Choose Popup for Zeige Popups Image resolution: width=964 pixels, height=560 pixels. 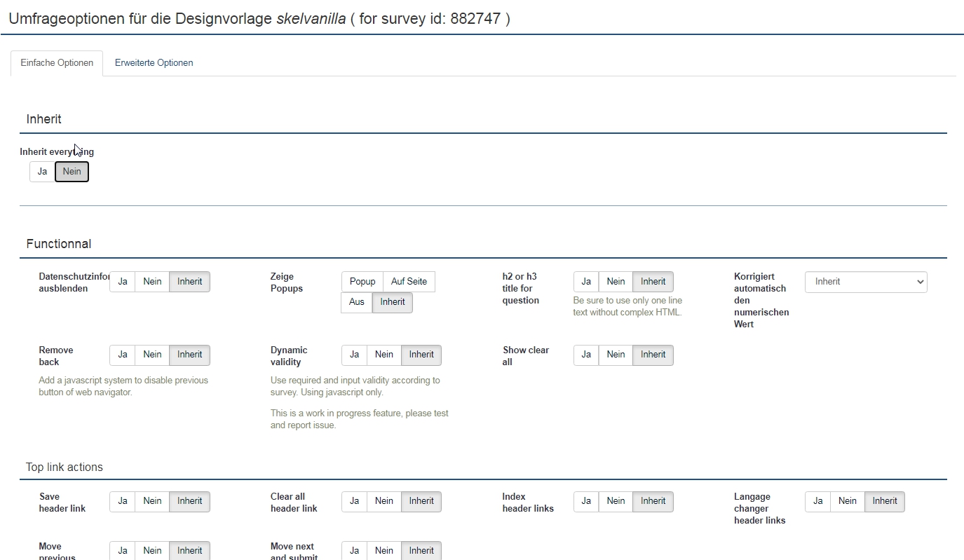pos(362,282)
